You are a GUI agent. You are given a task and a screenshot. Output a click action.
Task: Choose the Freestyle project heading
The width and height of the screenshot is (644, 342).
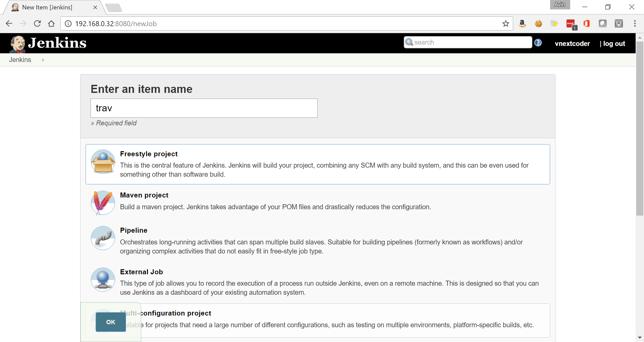pos(149,154)
